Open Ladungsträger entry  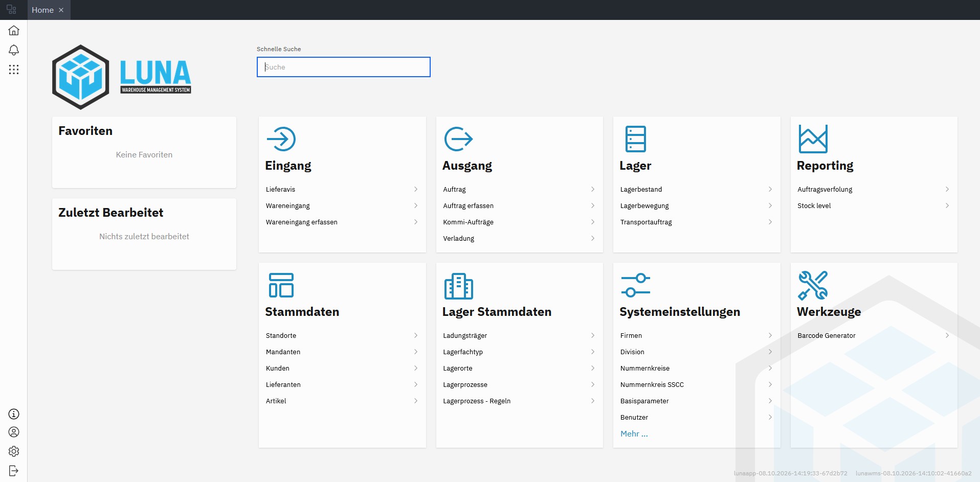tap(519, 335)
